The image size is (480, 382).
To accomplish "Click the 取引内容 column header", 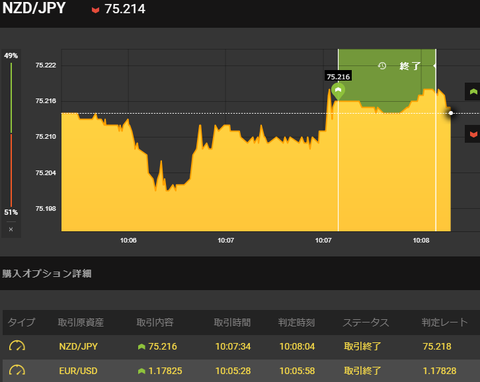I will click(155, 322).
